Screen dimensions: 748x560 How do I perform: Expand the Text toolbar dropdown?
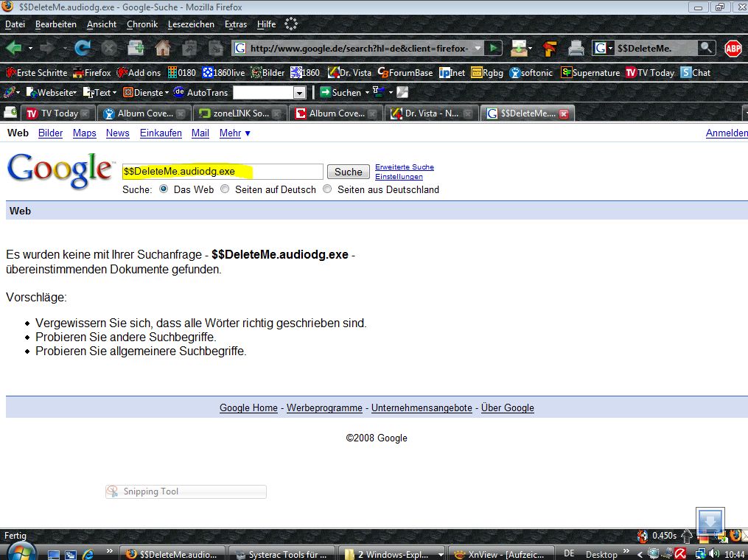[114, 93]
